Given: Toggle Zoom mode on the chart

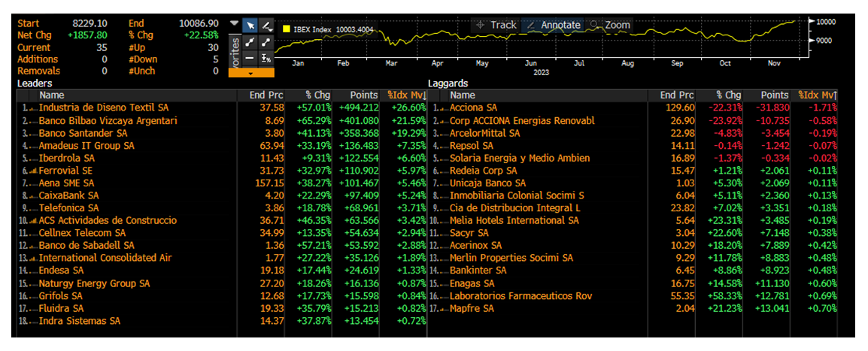Looking at the screenshot, I should 617,25.
